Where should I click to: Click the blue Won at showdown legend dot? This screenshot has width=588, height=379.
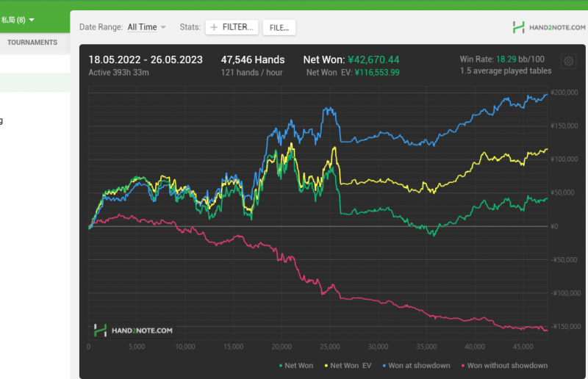pyautogui.click(x=384, y=365)
